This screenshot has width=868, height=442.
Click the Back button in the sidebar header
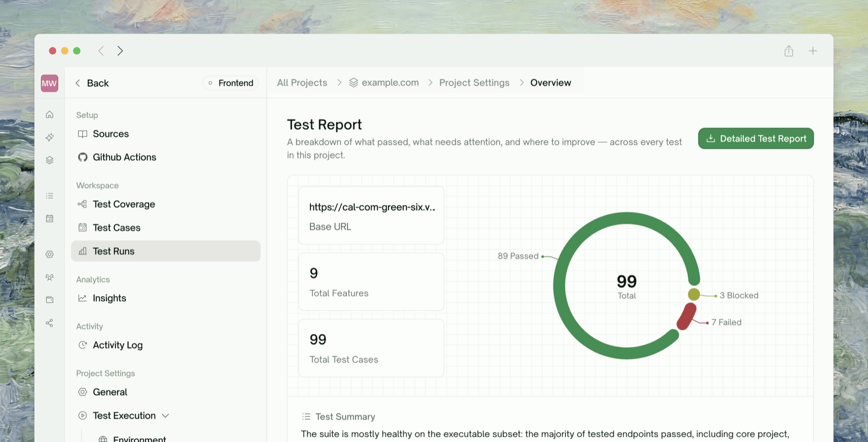click(92, 83)
